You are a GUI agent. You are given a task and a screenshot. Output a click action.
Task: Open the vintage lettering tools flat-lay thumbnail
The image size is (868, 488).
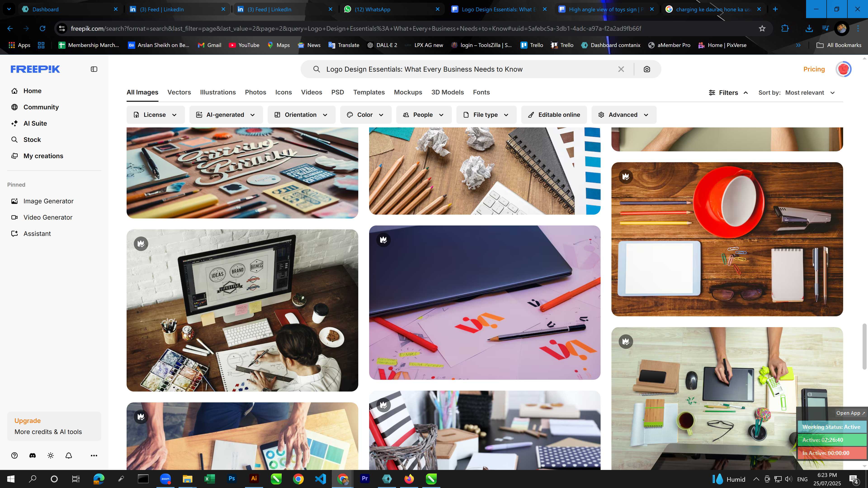pos(242,173)
